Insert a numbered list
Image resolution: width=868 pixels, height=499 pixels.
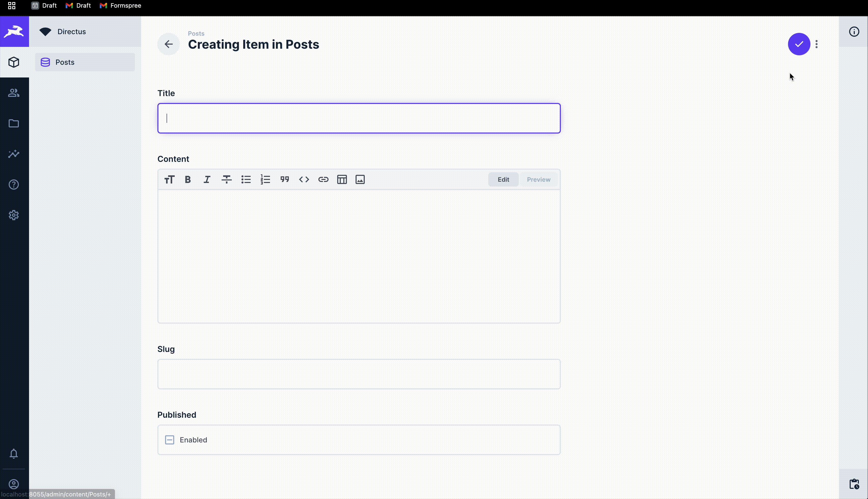[x=265, y=179]
